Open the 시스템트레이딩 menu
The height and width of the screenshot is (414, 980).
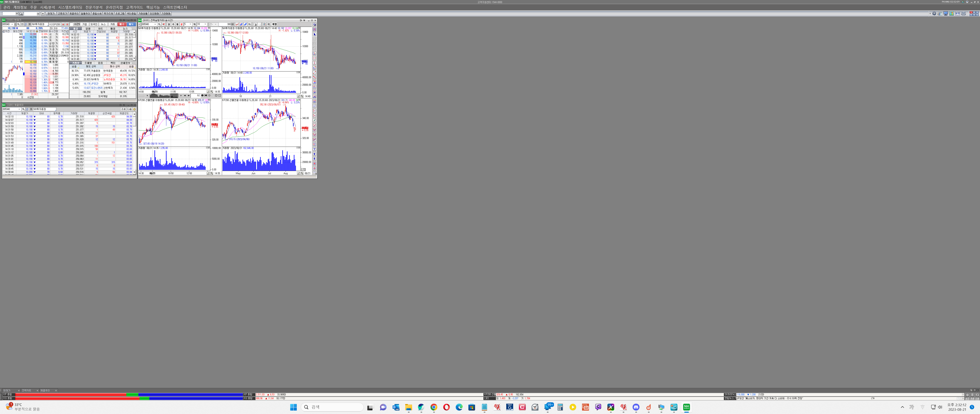70,7
